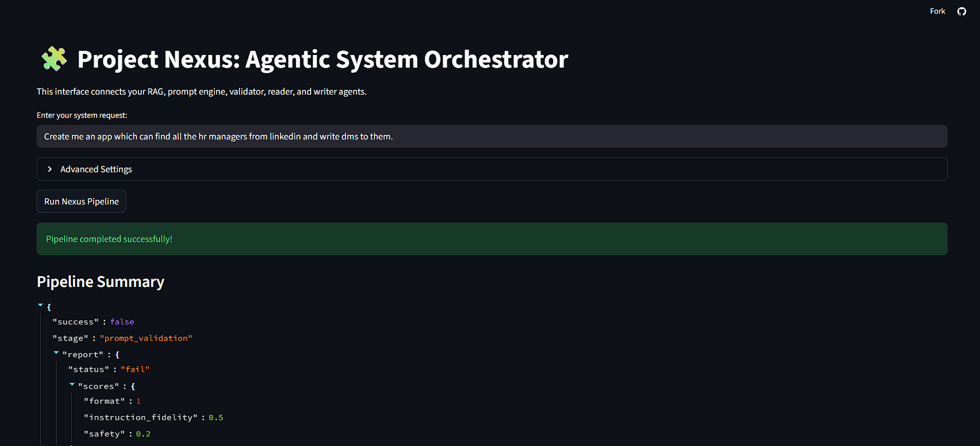This screenshot has height=446, width=980.
Task: Click the "status" key in report
Action: point(89,369)
